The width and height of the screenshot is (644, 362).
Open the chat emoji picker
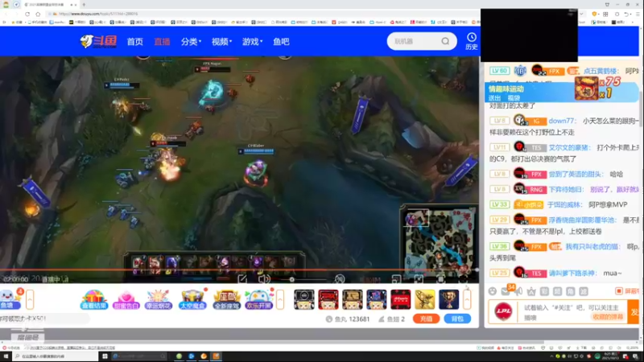pos(493,291)
